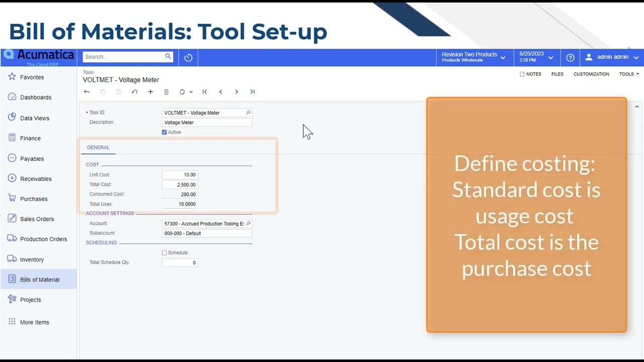
Task: Open the Dashboards icon in sidebar
Action: coord(12,97)
